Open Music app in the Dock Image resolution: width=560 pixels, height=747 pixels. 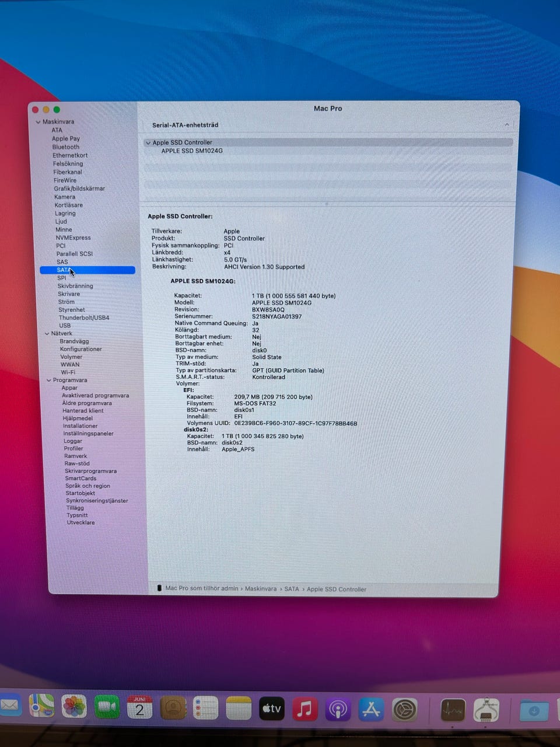click(304, 708)
